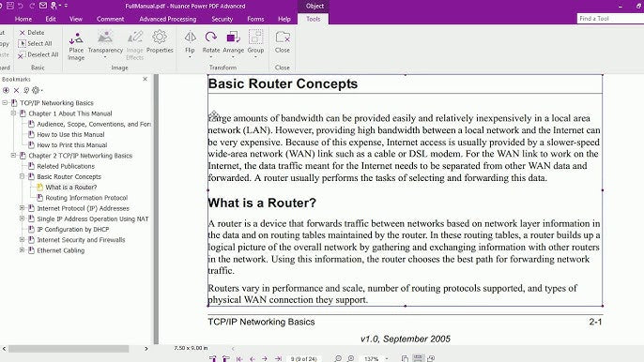644x362 pixels.
Task: Expand Internet Protocol (IP) Addresses bookmark
Action: coord(23,208)
